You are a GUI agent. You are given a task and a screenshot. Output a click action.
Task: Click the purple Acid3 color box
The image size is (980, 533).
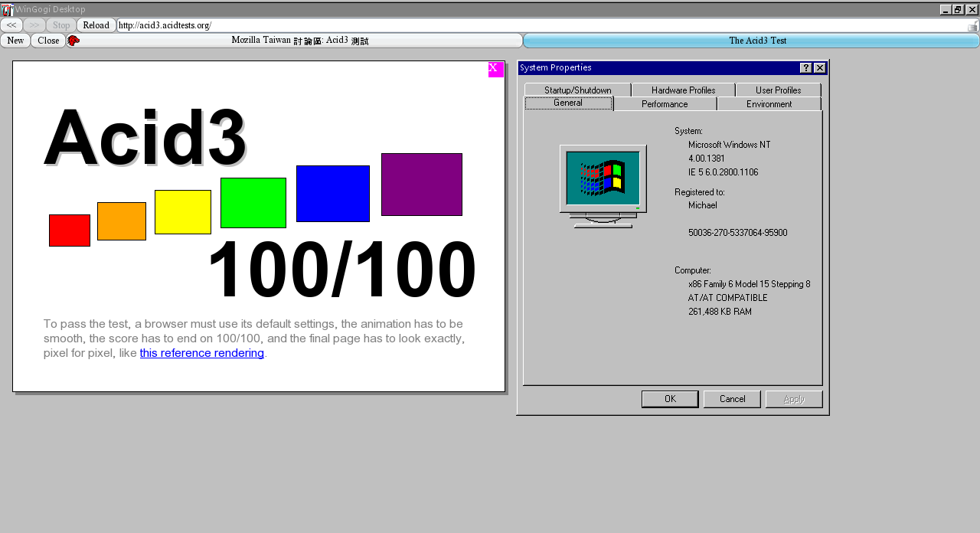421,185
